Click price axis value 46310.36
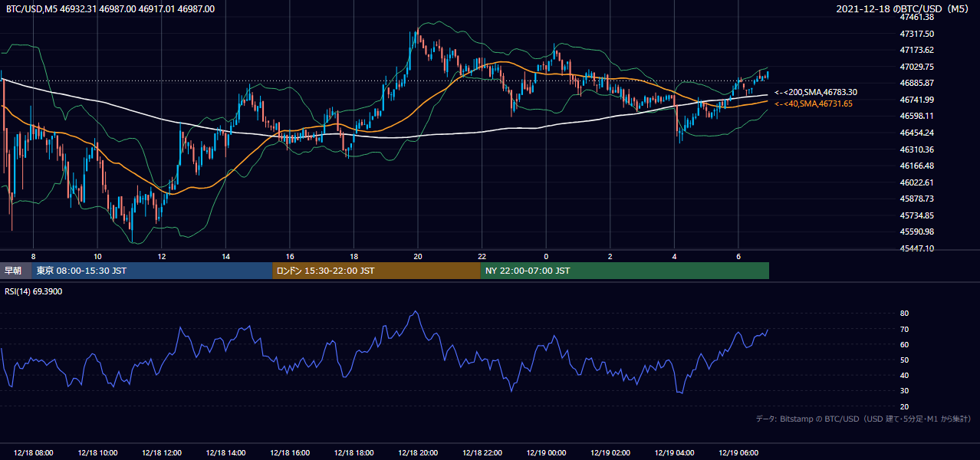This screenshot has width=980, height=460. [917, 149]
